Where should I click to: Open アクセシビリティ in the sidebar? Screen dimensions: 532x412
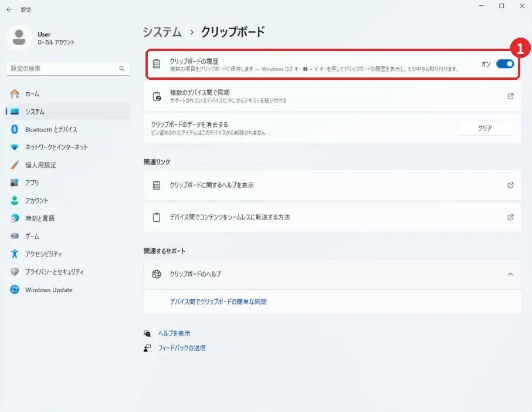[x=68, y=254]
